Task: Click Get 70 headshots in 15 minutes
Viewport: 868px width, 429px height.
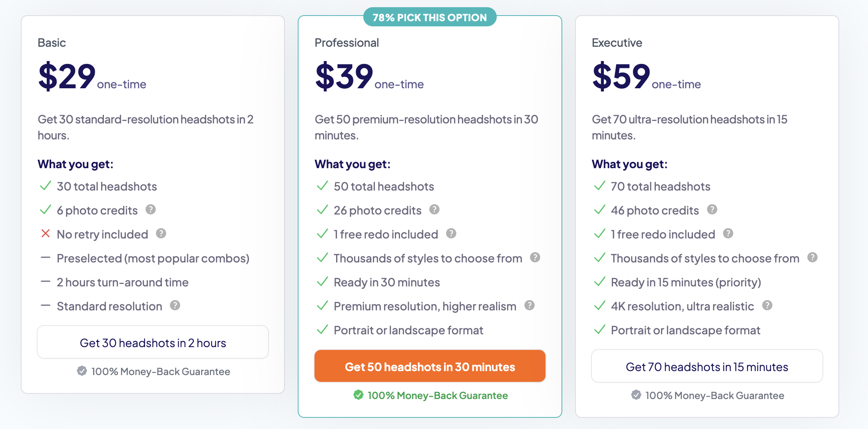Action: 707,366
